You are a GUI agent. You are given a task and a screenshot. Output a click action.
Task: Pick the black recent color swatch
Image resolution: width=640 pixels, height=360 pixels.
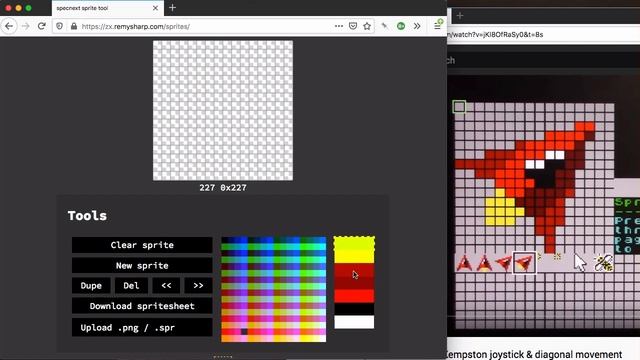pos(354,309)
